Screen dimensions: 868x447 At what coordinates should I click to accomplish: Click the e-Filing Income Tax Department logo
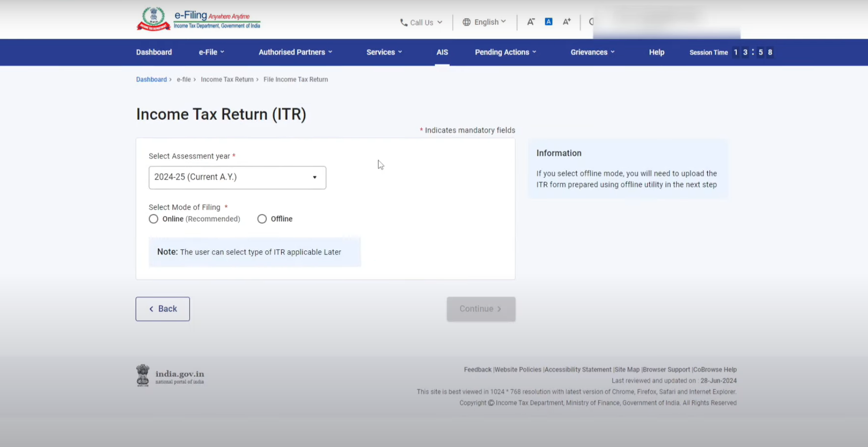tap(198, 19)
